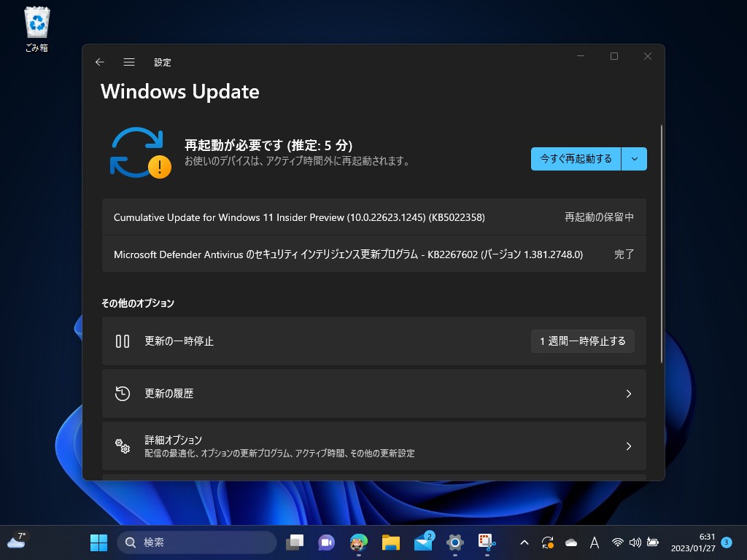Click the Settings gear icon on taskbar
The width and height of the screenshot is (747, 560).
point(455,542)
